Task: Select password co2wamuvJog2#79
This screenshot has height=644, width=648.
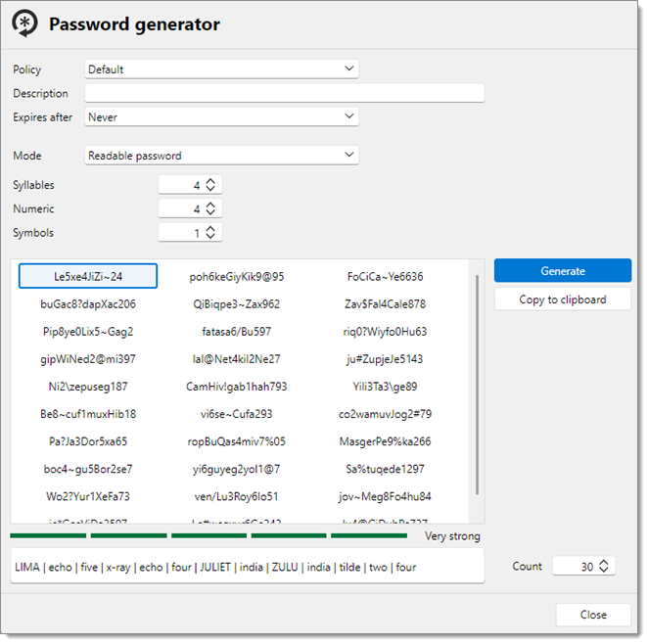Action: click(x=385, y=414)
